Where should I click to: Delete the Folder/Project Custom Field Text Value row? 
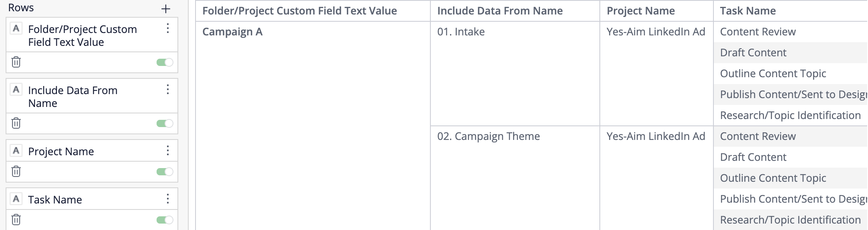(x=16, y=62)
